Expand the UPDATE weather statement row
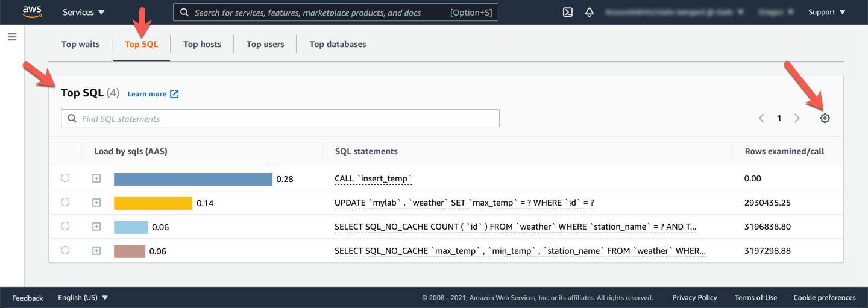The width and height of the screenshot is (868, 308). [96, 203]
